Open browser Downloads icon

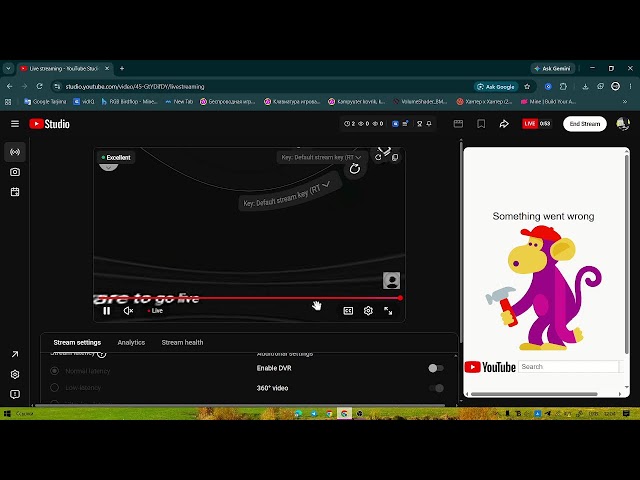[585, 87]
